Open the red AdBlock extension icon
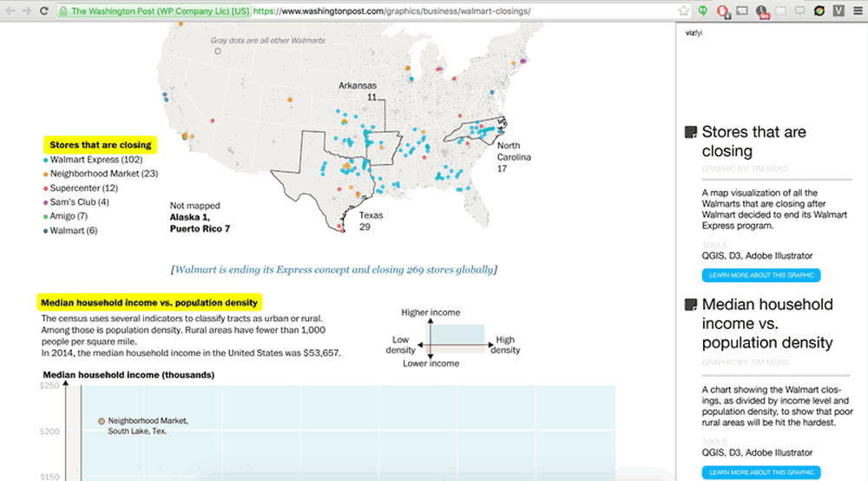 point(722,11)
